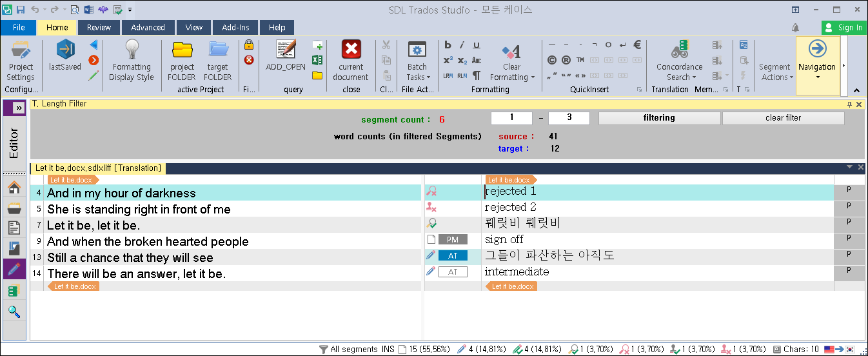868x356 pixels.
Task: Click the filtering button
Action: [x=659, y=118]
